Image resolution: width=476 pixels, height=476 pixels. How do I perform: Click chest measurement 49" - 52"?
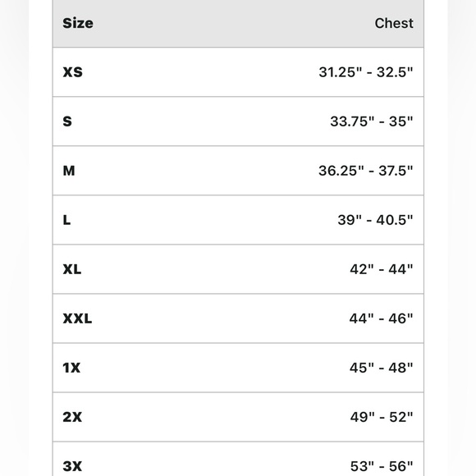pos(382,417)
